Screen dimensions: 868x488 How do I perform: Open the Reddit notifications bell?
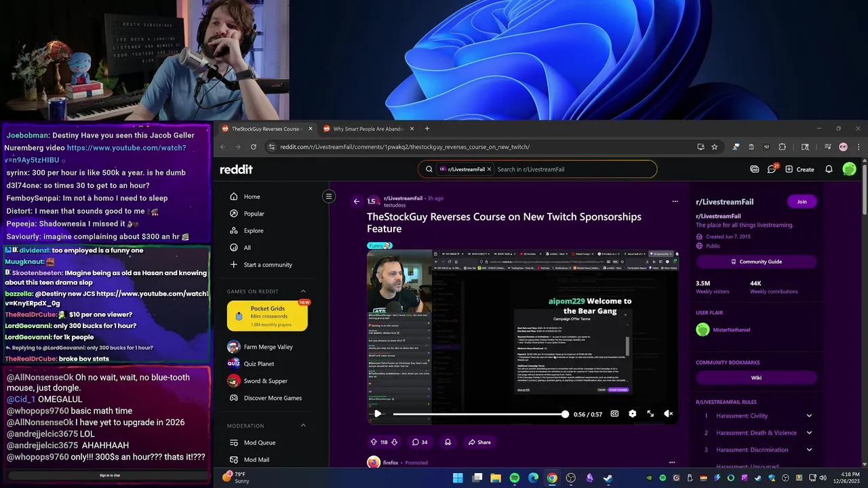(829, 169)
